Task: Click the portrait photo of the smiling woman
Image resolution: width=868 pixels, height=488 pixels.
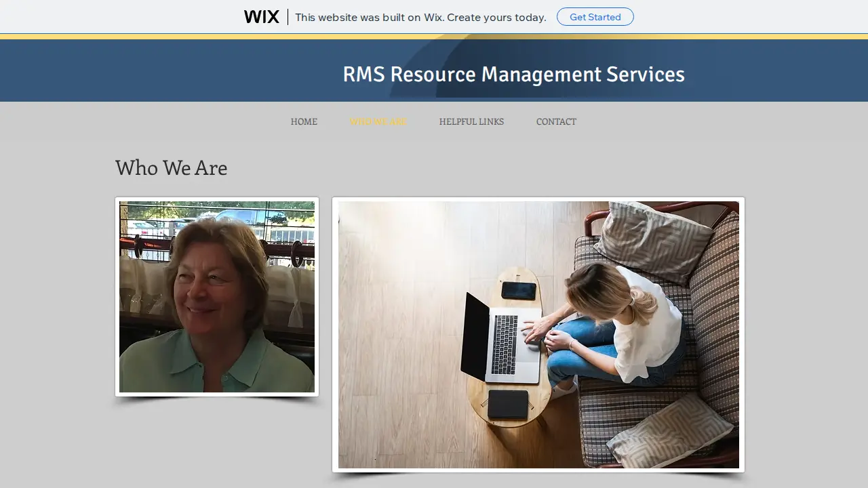Action: 217,297
